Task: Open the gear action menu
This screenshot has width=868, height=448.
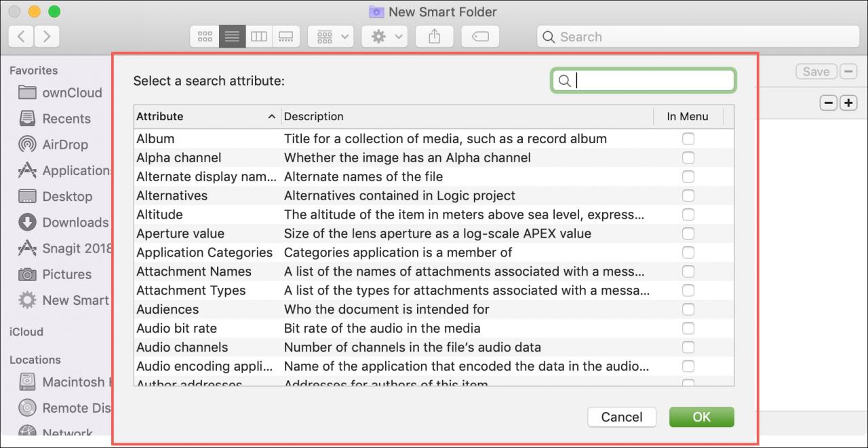Action: pyautogui.click(x=384, y=37)
